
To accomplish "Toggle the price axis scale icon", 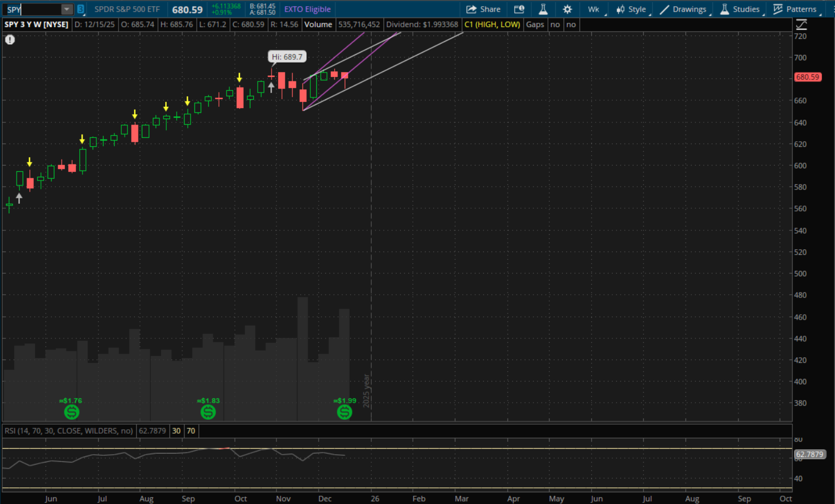I will (801, 25).
